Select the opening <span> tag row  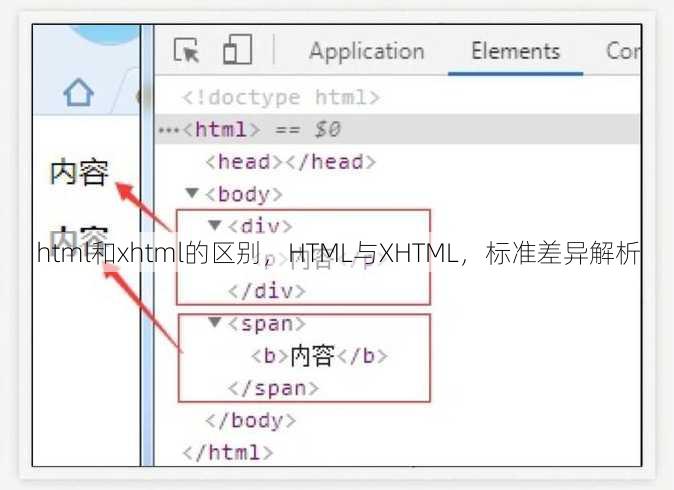pos(267,324)
